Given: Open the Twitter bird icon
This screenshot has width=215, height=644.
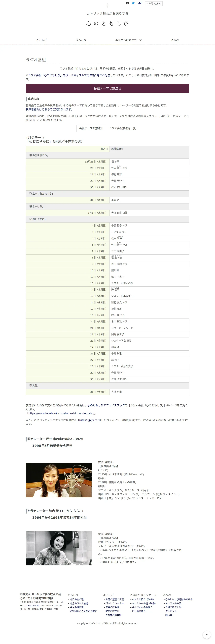Looking at the screenshot, I should tap(133, 3).
